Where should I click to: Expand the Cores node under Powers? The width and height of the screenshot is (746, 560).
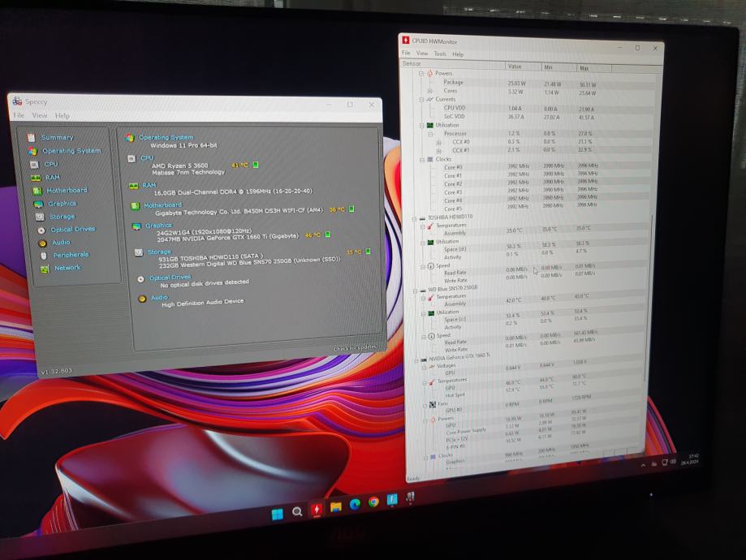tap(429, 90)
